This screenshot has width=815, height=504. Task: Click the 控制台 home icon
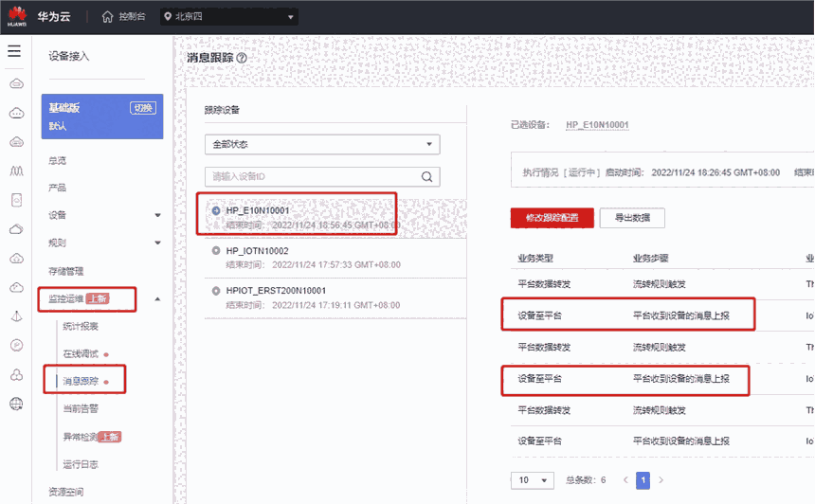pos(107,17)
